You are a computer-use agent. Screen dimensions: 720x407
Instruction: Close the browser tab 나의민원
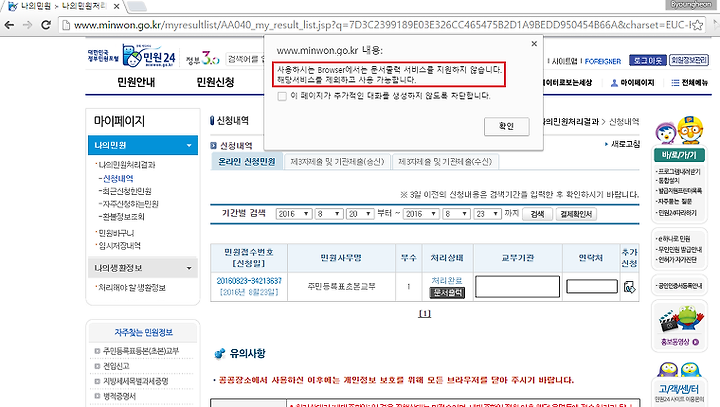117,6
